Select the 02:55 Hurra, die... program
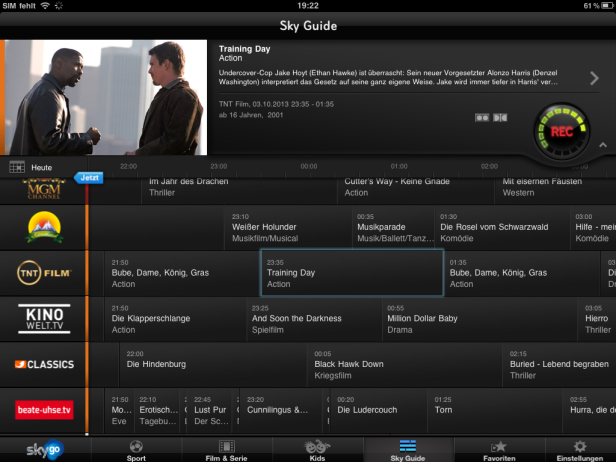Viewport: 616px width, 462px height. [590, 410]
